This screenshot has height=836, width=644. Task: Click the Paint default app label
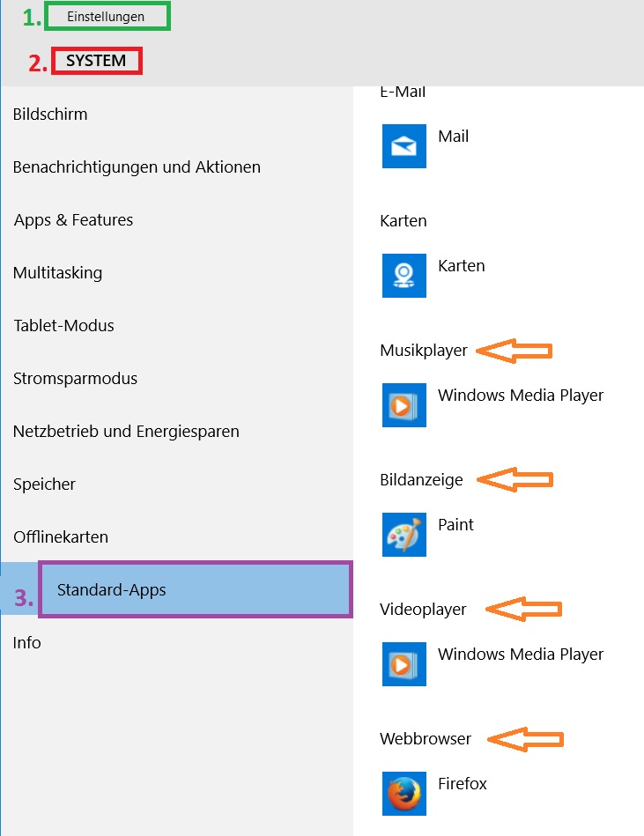click(x=455, y=524)
